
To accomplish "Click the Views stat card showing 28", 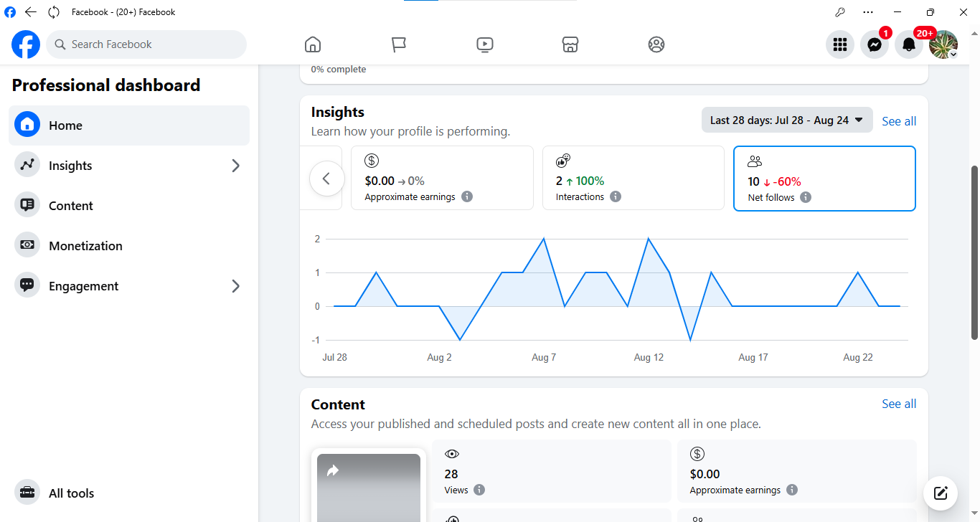I will (x=552, y=471).
